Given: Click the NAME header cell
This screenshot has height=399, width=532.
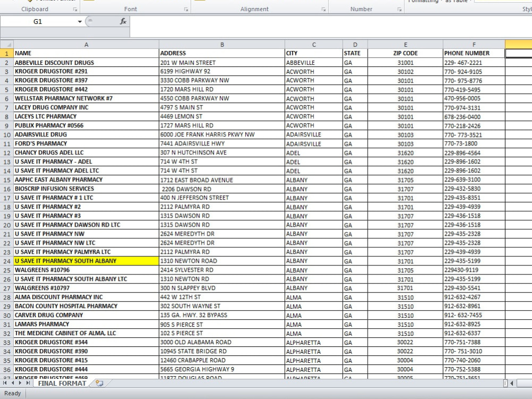Looking at the screenshot, I should point(86,53).
